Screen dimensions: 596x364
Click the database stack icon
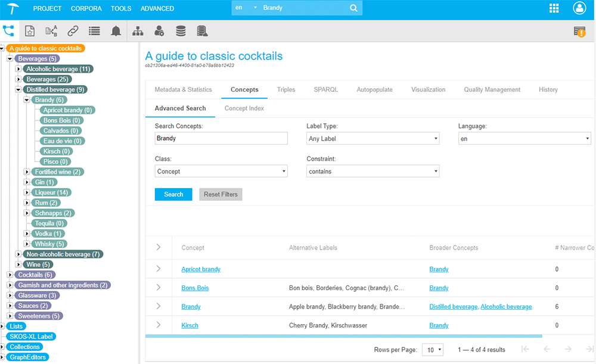click(181, 31)
